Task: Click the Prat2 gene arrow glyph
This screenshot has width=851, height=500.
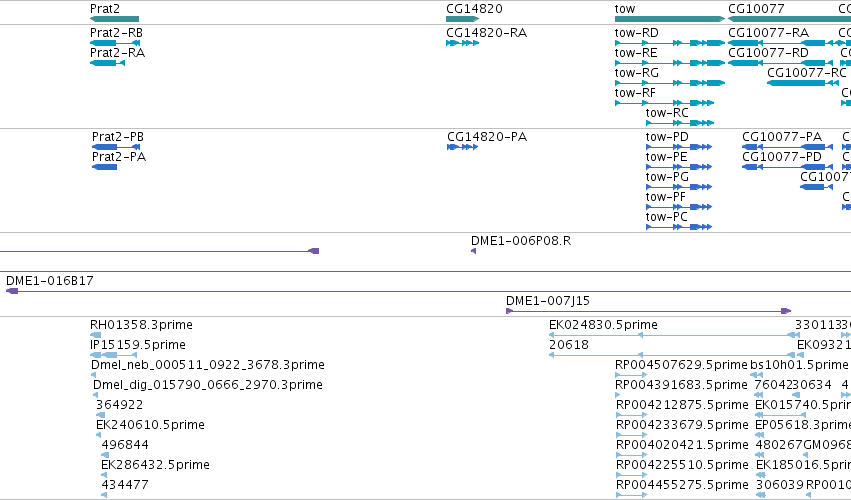Action: coord(115,19)
